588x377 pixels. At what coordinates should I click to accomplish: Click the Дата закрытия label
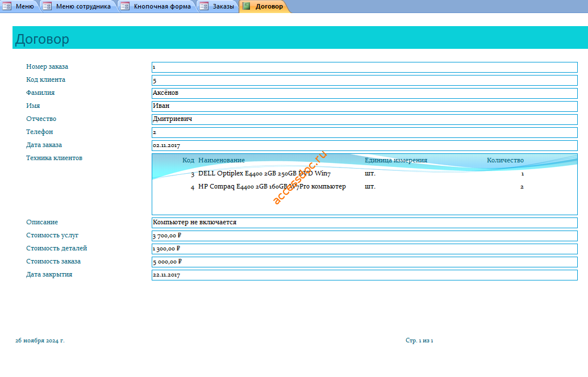(x=49, y=275)
